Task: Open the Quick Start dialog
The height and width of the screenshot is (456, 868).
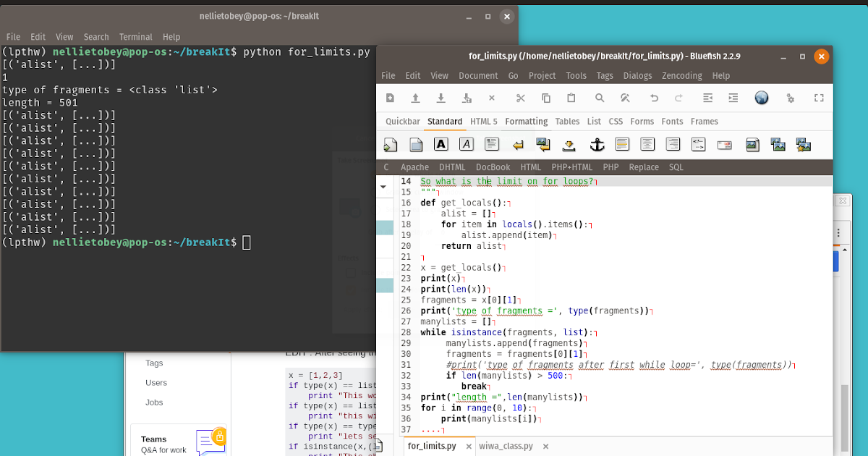Action: coord(390,144)
